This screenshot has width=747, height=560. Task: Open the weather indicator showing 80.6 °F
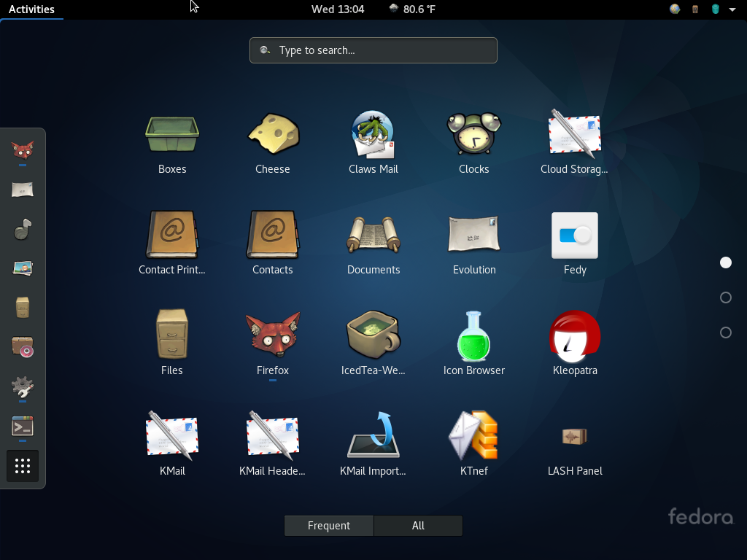click(x=412, y=9)
